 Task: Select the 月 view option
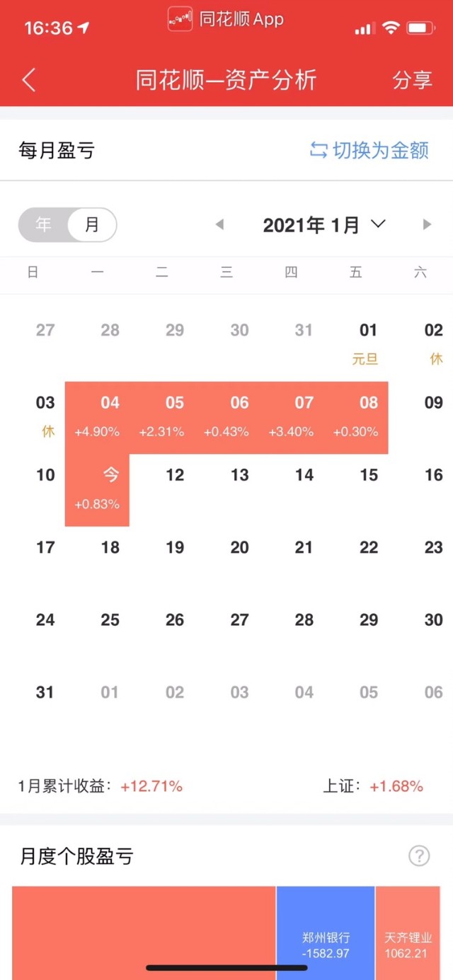click(92, 225)
